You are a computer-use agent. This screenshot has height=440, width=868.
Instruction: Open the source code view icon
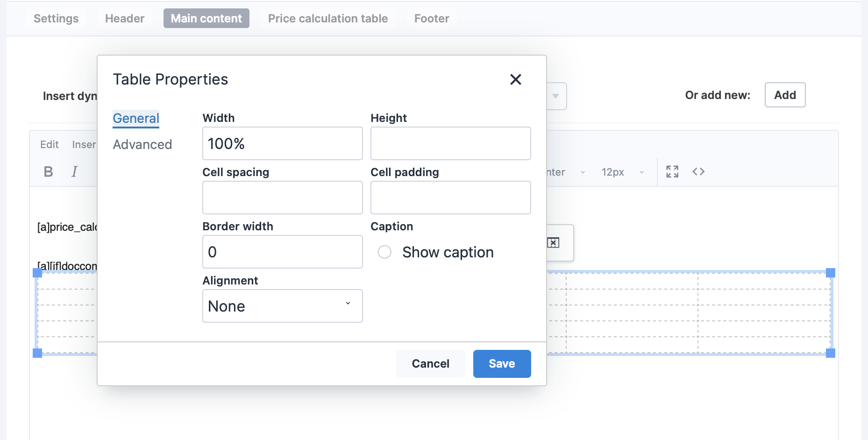[x=698, y=172]
